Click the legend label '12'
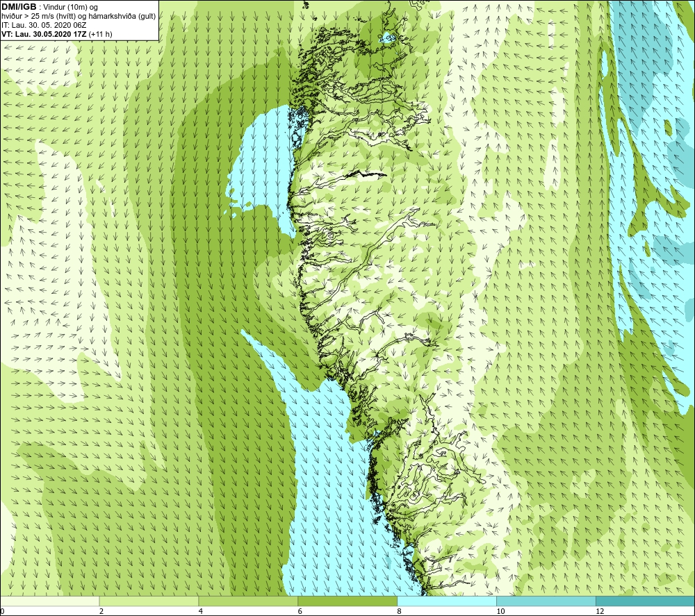This screenshot has height=616, width=695. (x=600, y=612)
